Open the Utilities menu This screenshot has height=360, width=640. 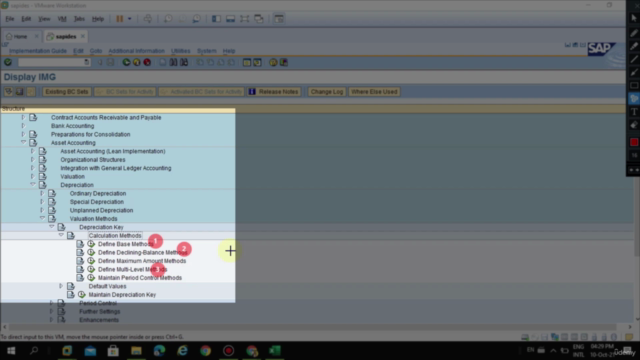pyautogui.click(x=180, y=51)
